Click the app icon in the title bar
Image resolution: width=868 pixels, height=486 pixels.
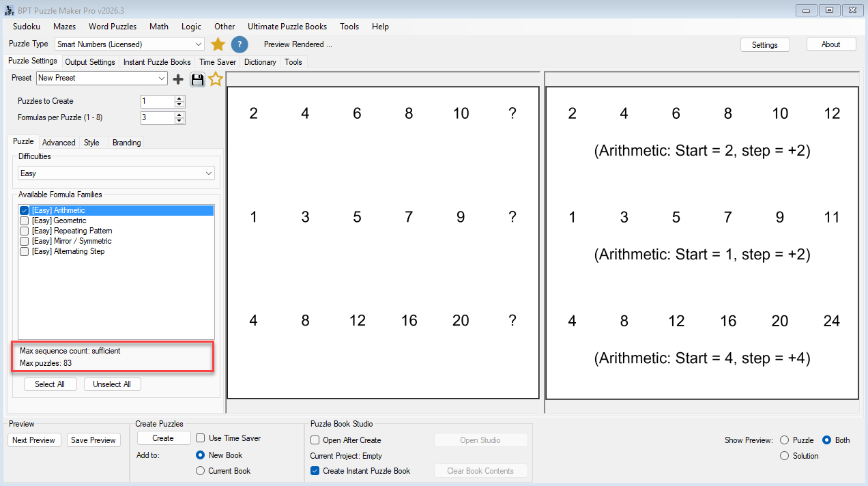click(x=10, y=10)
